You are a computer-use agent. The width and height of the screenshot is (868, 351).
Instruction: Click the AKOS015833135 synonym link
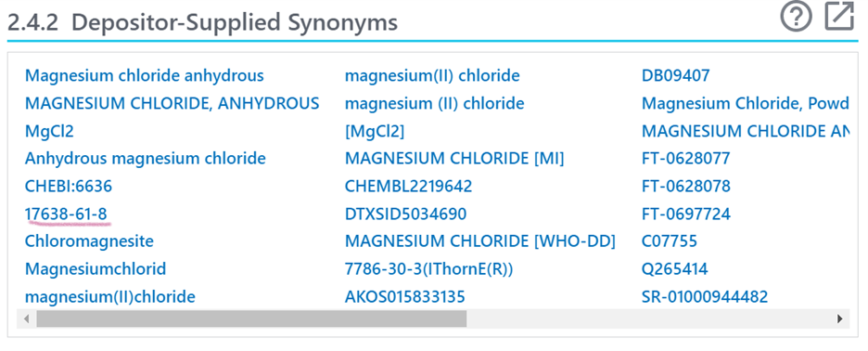pyautogui.click(x=405, y=296)
